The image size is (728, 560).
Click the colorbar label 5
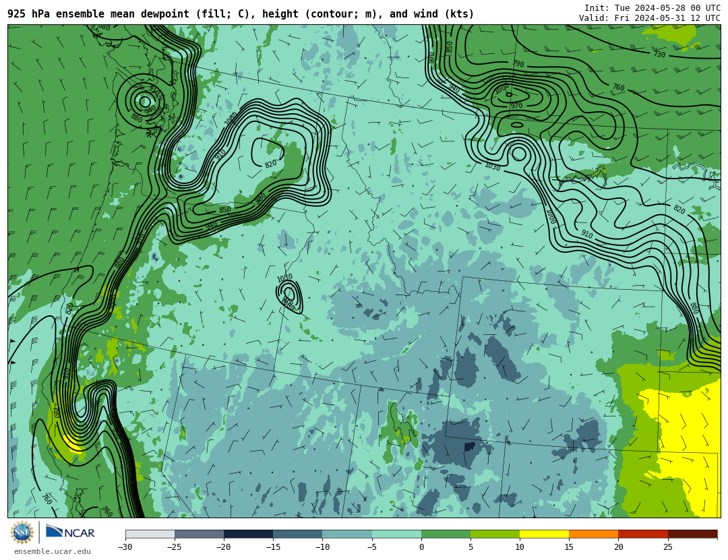click(471, 547)
